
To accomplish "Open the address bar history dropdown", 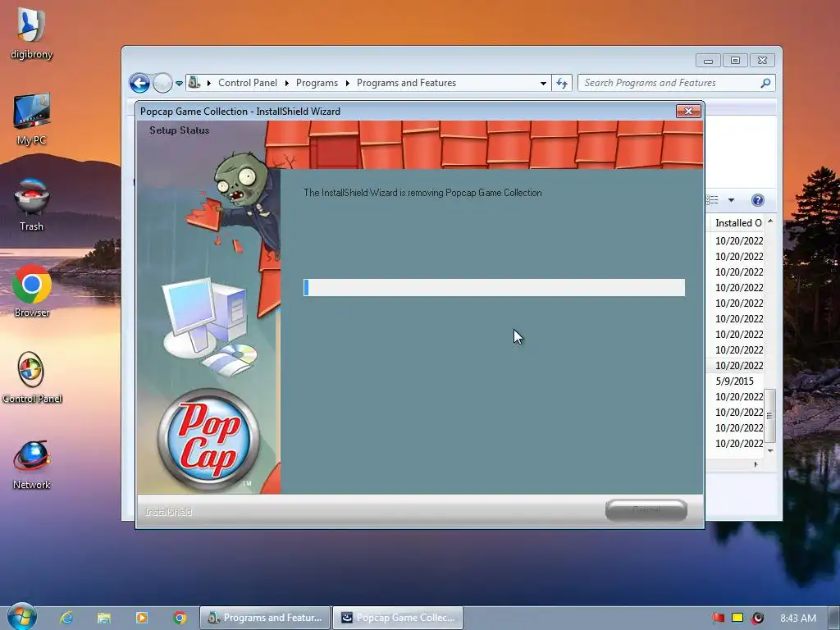I will pos(543,83).
